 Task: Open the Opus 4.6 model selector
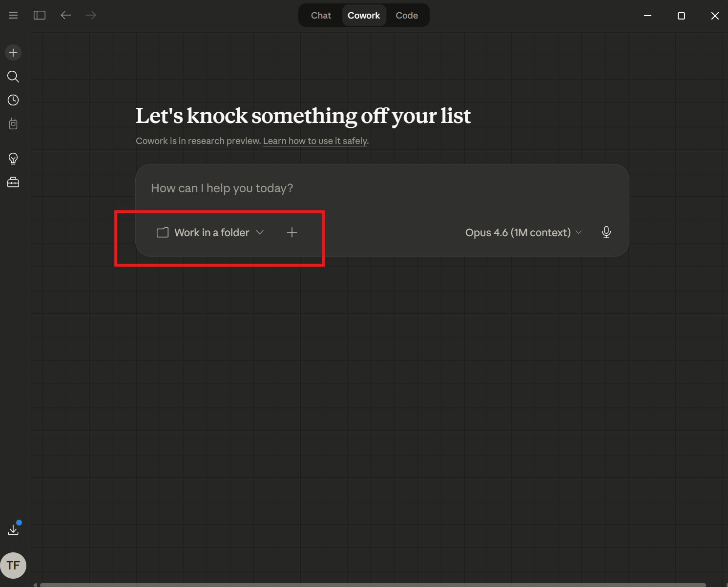click(522, 232)
